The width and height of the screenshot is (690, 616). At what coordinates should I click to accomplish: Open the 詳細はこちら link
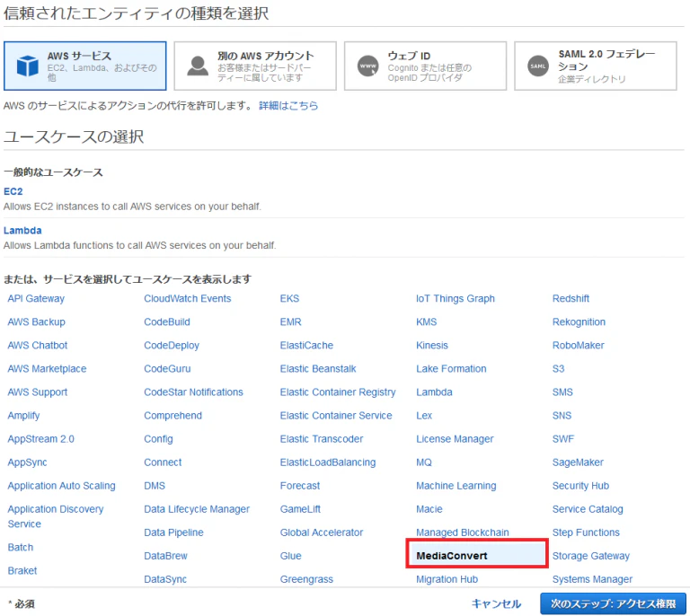(x=288, y=106)
